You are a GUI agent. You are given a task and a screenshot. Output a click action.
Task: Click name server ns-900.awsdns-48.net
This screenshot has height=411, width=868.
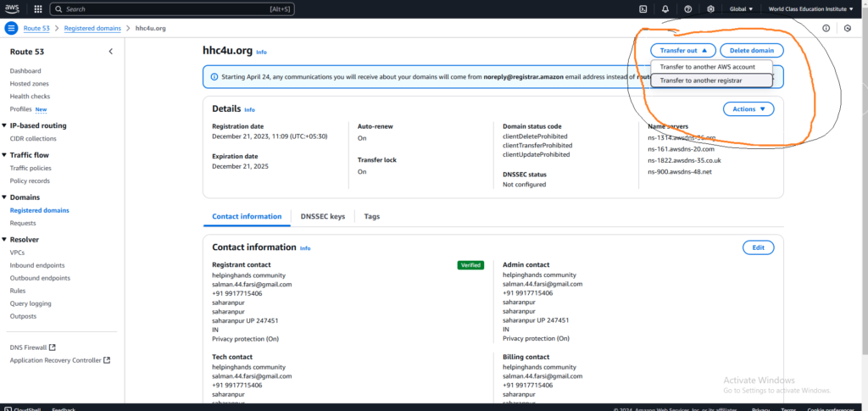(680, 172)
